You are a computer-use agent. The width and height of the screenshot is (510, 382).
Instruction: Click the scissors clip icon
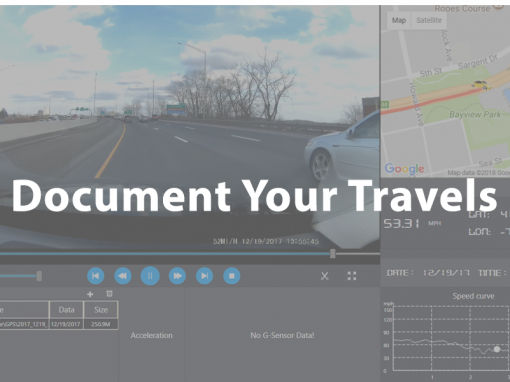[x=325, y=276]
